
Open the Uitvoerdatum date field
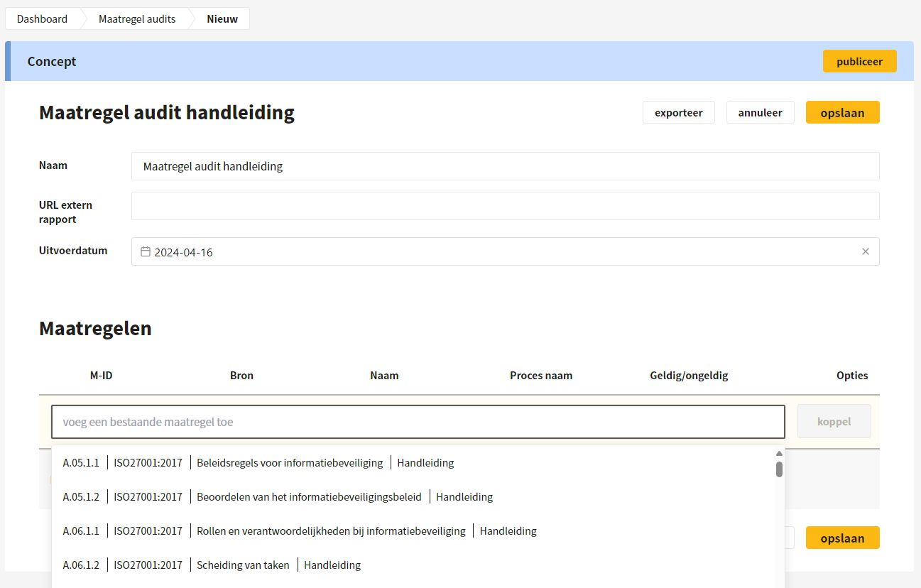tap(505, 251)
